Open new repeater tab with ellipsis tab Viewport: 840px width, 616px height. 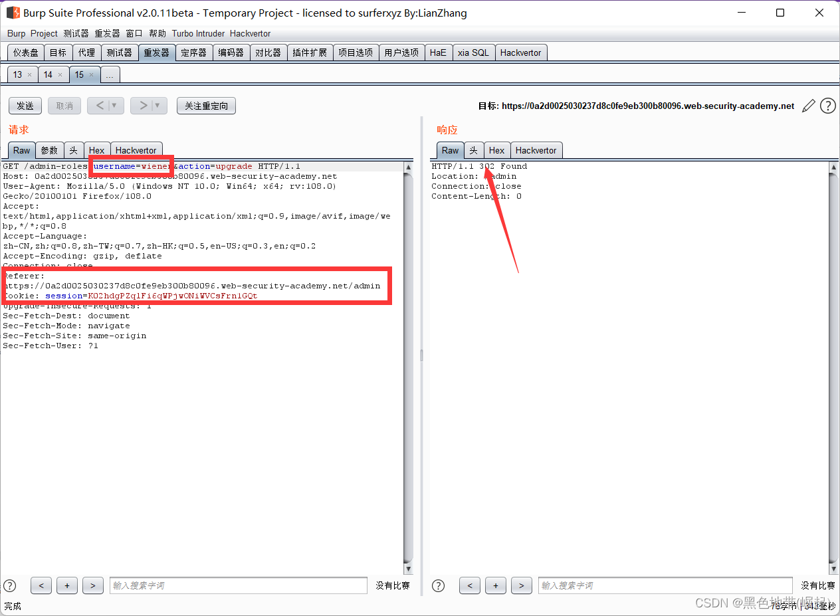click(110, 75)
